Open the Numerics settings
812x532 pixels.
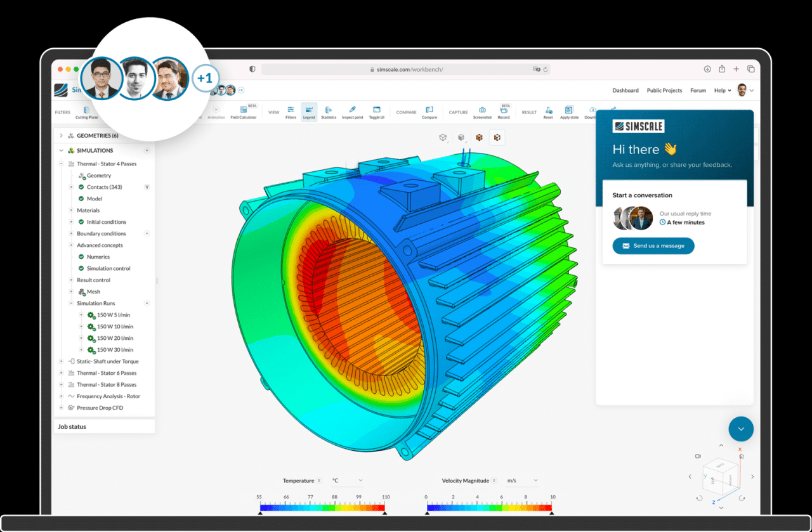pyautogui.click(x=98, y=257)
